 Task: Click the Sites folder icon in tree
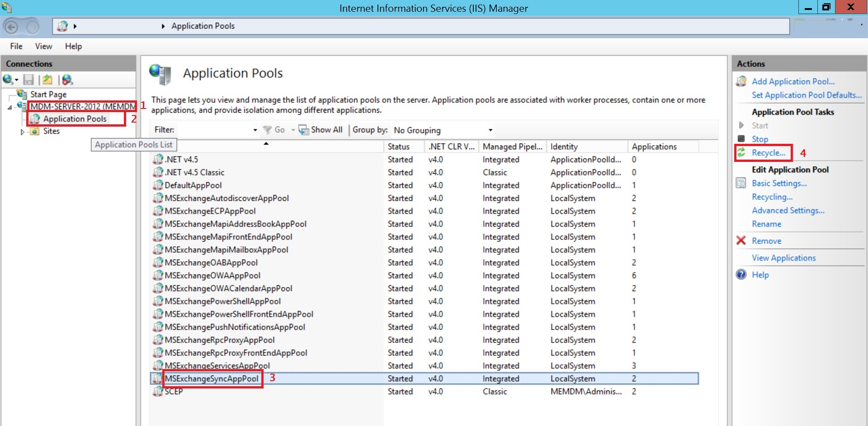34,131
